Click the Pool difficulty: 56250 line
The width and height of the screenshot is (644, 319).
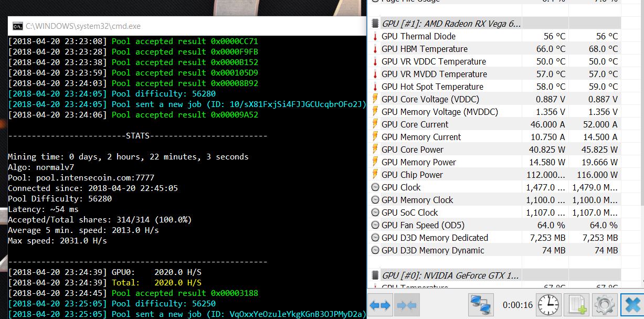tap(112, 304)
